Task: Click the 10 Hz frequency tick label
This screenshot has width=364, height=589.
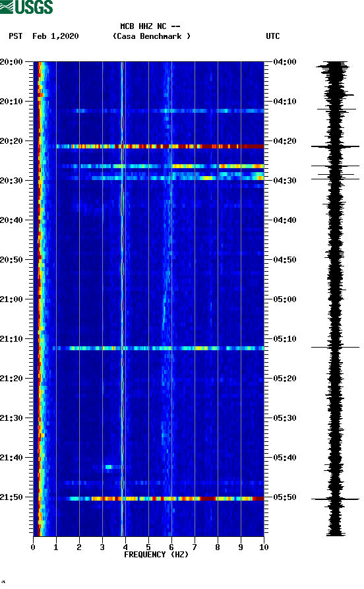Action: pos(264,547)
